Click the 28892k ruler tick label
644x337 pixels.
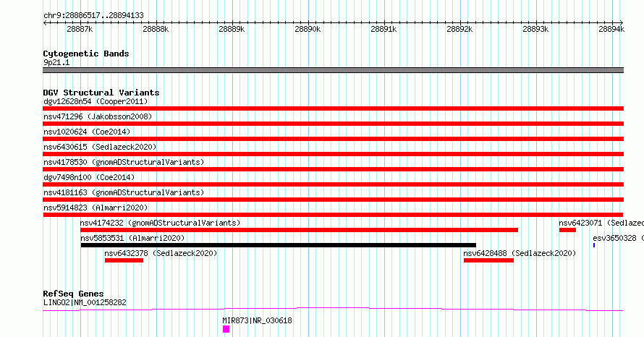(459, 29)
